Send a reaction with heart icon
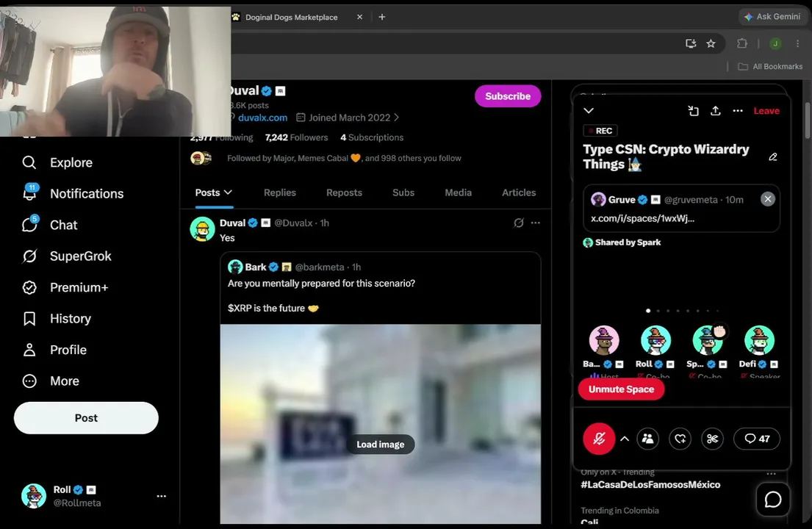Image resolution: width=812 pixels, height=529 pixels. (x=680, y=439)
